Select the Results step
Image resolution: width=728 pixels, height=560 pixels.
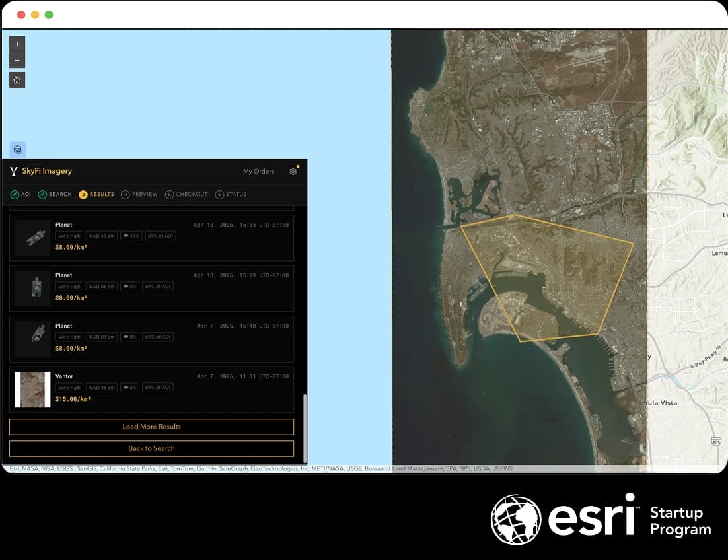96,194
